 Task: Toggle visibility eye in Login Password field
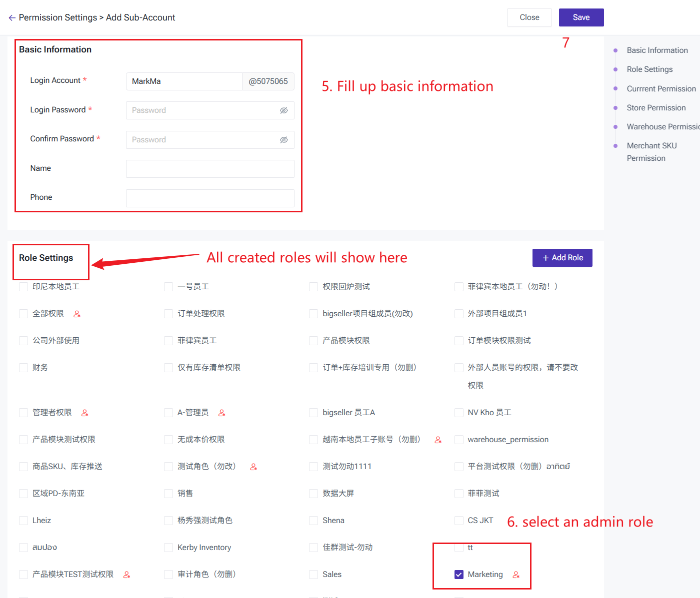(x=283, y=110)
